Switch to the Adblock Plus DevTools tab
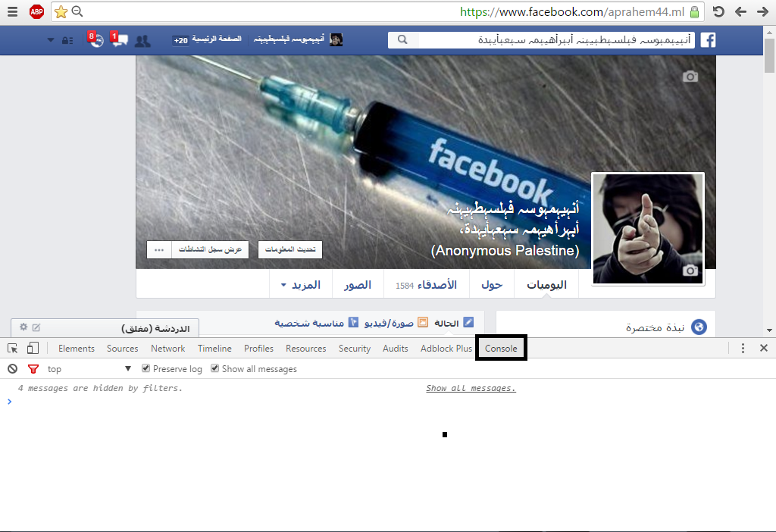This screenshot has width=776, height=532. (x=446, y=349)
